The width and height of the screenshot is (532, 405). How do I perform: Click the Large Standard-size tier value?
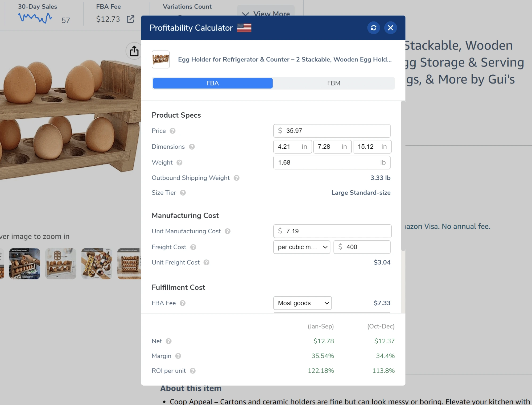point(361,193)
